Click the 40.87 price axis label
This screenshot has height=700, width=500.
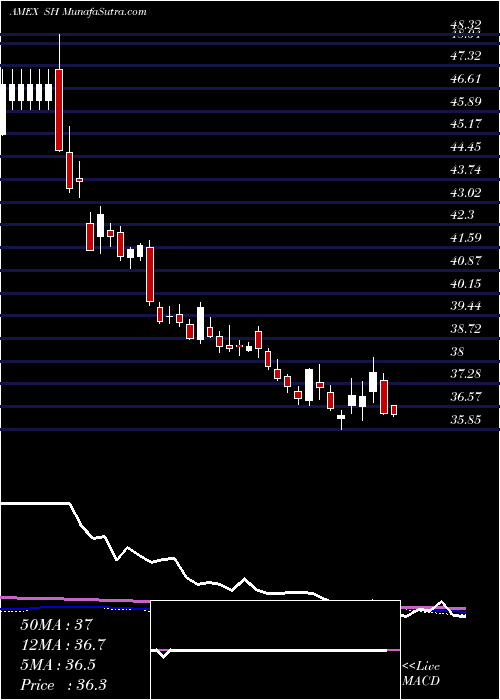(x=466, y=260)
